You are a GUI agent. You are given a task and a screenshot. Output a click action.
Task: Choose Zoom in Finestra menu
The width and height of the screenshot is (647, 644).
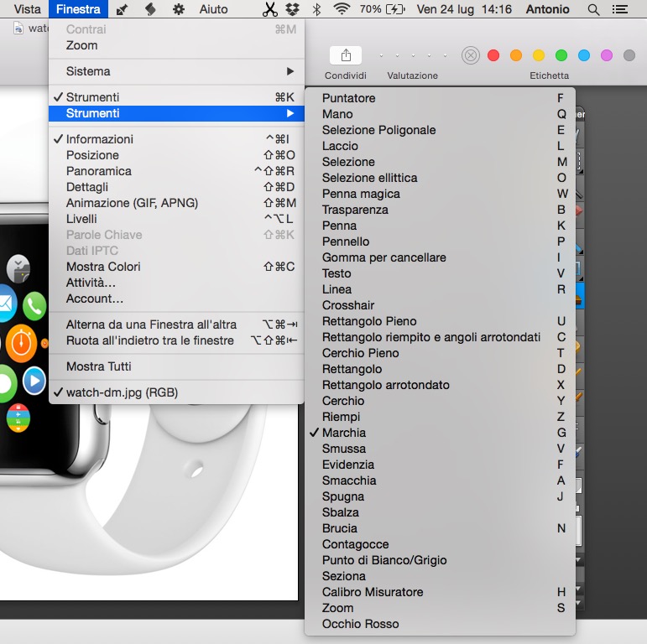coord(176,45)
